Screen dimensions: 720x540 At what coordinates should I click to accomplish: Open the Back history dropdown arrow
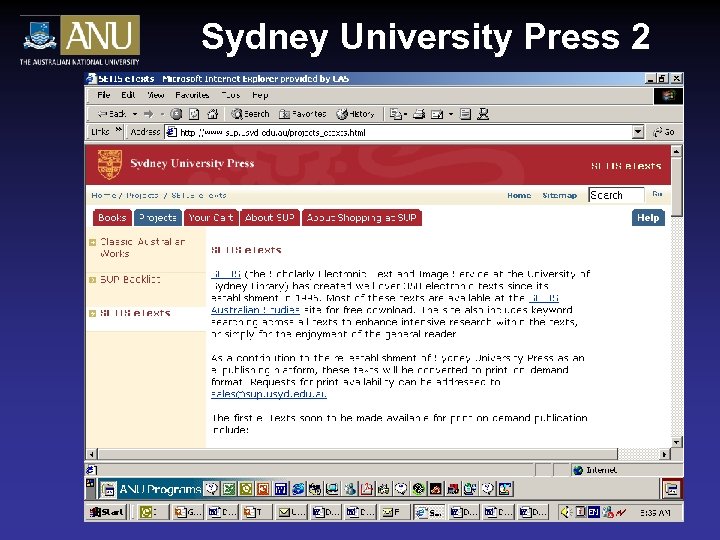point(135,114)
